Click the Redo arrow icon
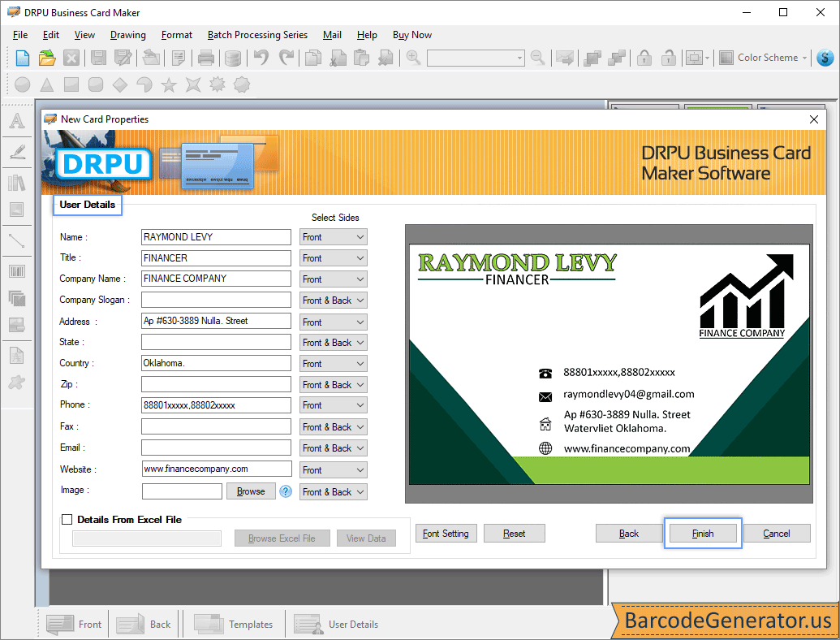Viewport: 840px width, 640px height. 286,58
